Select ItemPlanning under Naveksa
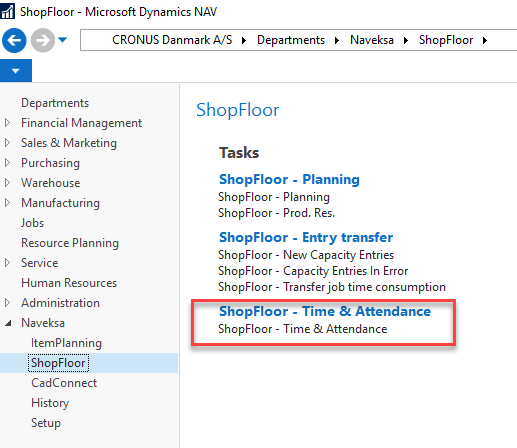 (x=66, y=343)
